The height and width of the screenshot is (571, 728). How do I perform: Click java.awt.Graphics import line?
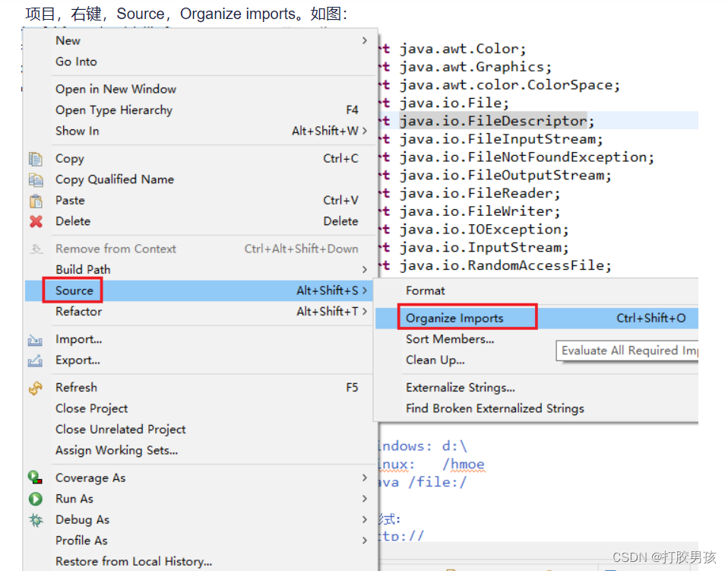(476, 67)
